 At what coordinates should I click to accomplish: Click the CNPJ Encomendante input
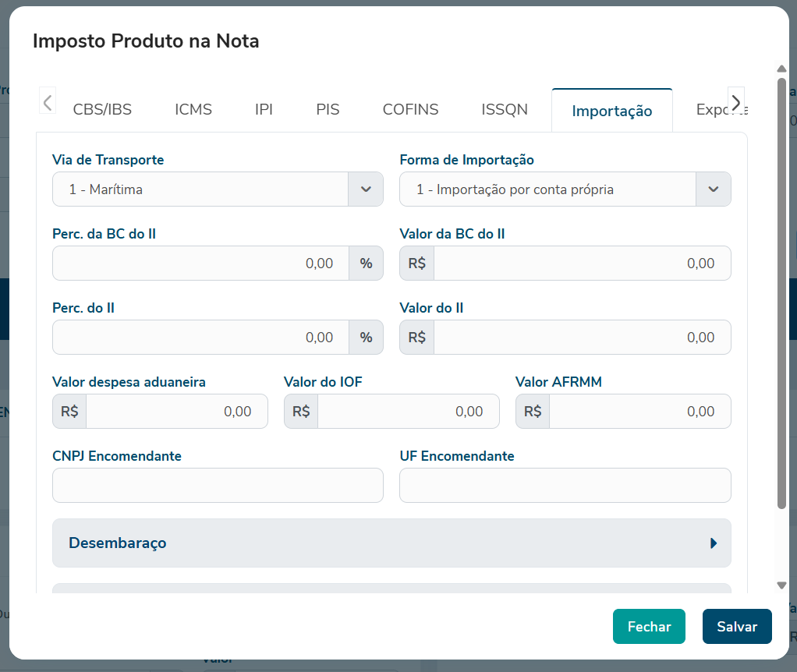tap(218, 486)
